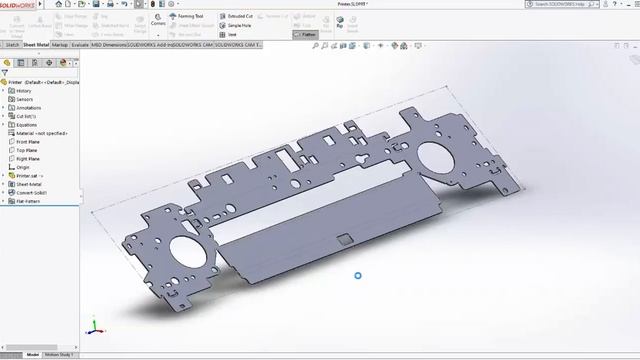Click the Extruded Cut icon

222,16
